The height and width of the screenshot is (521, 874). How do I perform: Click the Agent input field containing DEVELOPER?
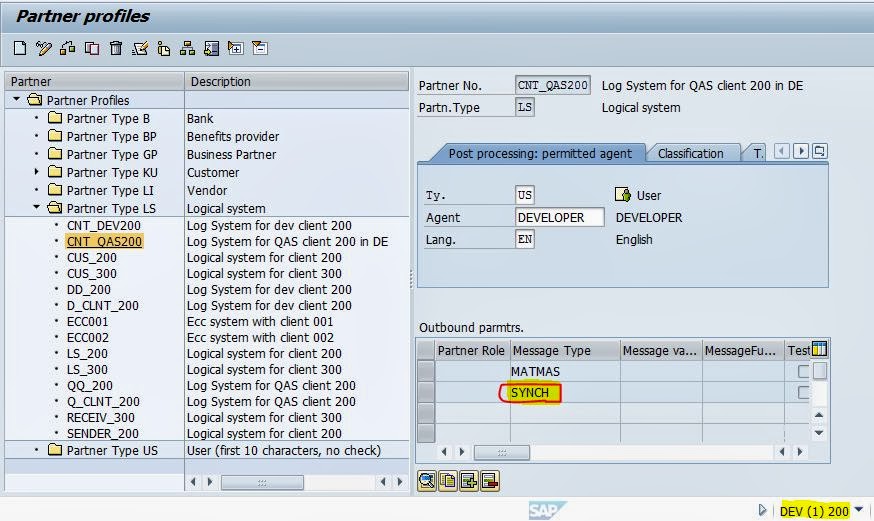(x=559, y=217)
